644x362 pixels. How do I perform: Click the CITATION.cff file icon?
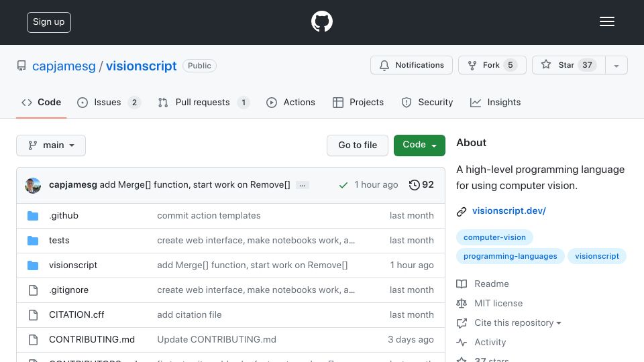tap(34, 315)
